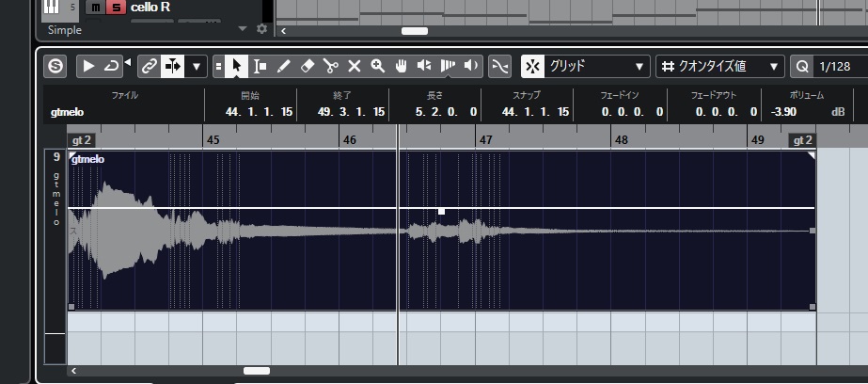The width and height of the screenshot is (868, 384).
Task: Disable solo on cello R track
Action: point(115,8)
